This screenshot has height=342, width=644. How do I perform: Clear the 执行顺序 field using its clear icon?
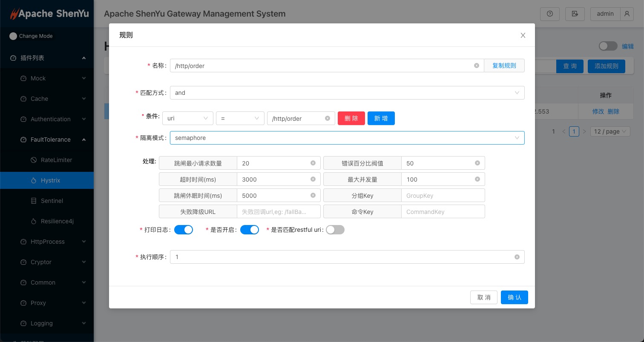coord(517,257)
